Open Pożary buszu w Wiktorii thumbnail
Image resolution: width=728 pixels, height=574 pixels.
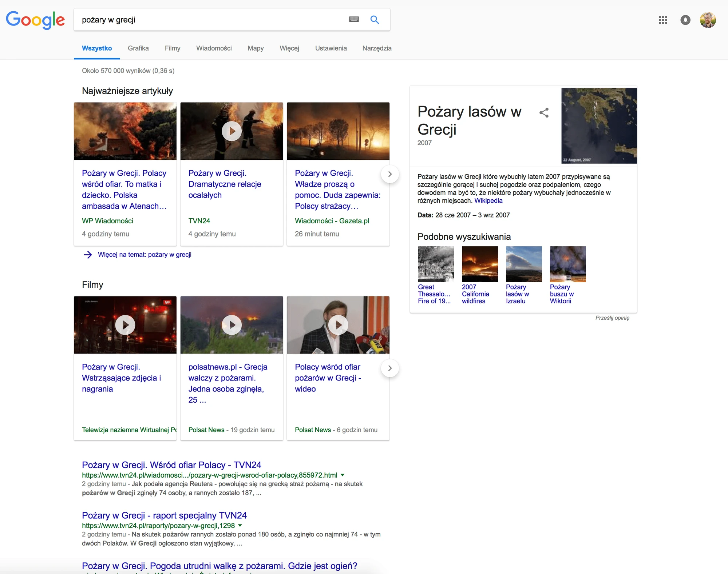click(x=568, y=264)
